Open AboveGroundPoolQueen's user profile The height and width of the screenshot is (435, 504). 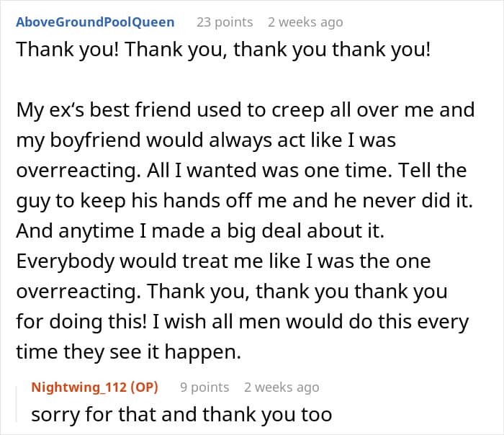pos(95,22)
